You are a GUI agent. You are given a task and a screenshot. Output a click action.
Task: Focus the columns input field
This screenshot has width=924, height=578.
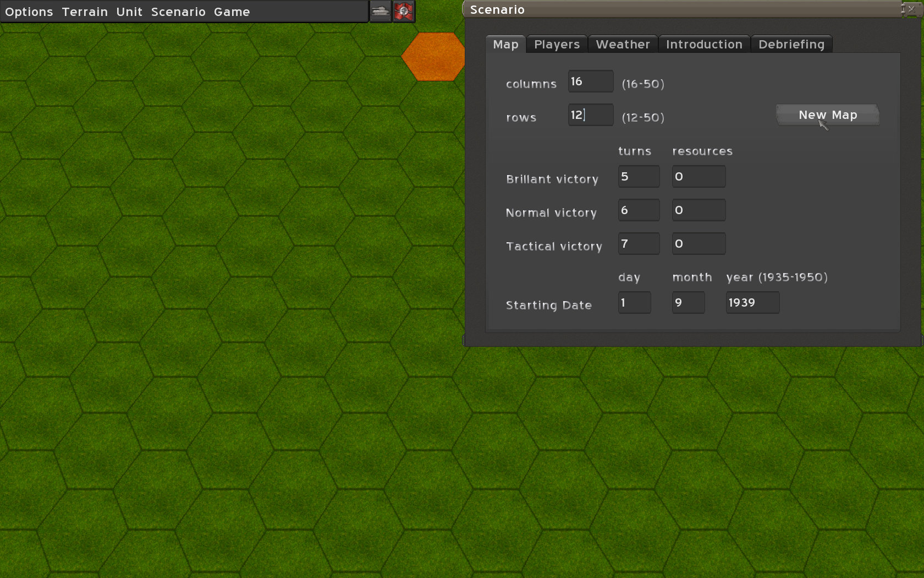click(x=591, y=81)
